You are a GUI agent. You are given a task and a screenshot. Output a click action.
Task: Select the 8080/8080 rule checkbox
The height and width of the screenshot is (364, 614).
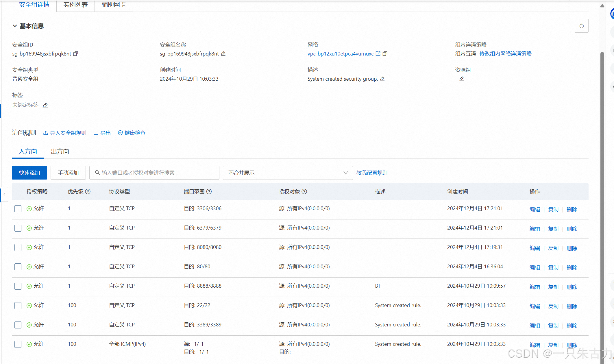(x=18, y=247)
